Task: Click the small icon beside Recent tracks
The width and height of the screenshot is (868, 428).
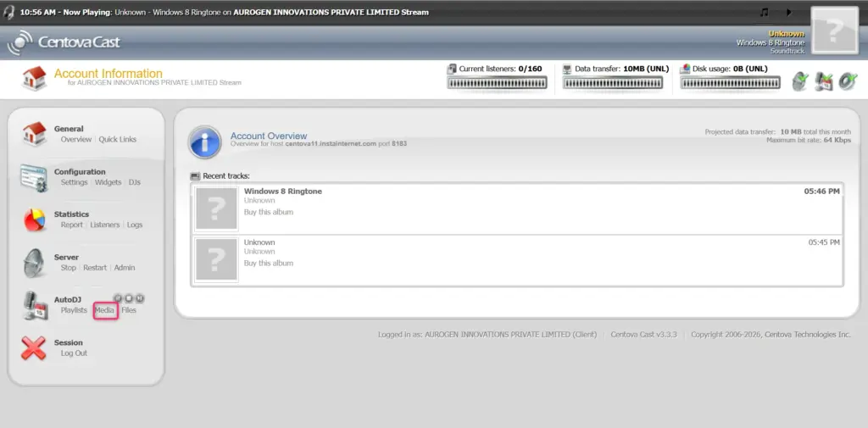Action: 195,176
